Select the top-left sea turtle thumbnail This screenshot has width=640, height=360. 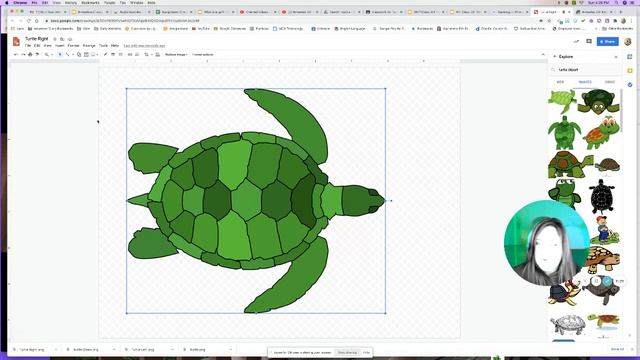(x=563, y=101)
